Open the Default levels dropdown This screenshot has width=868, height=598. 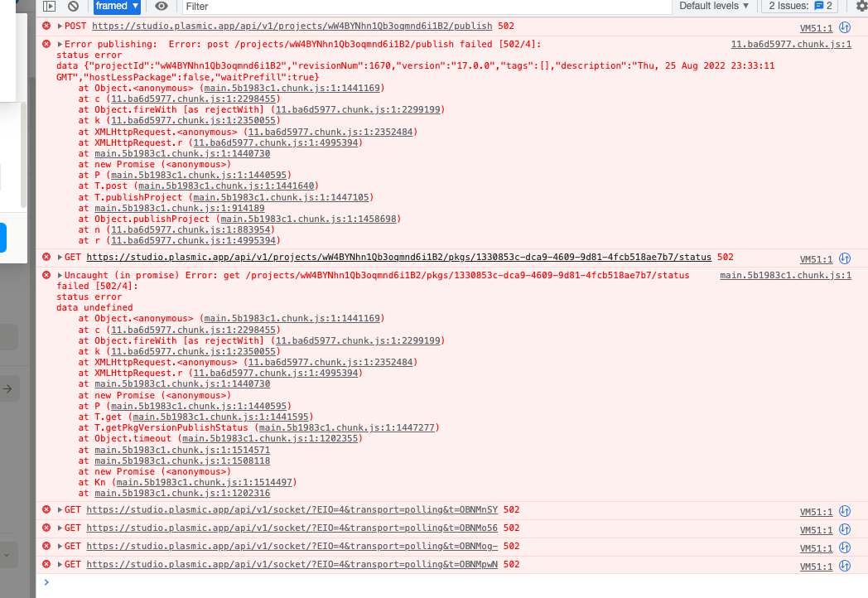pos(713,7)
